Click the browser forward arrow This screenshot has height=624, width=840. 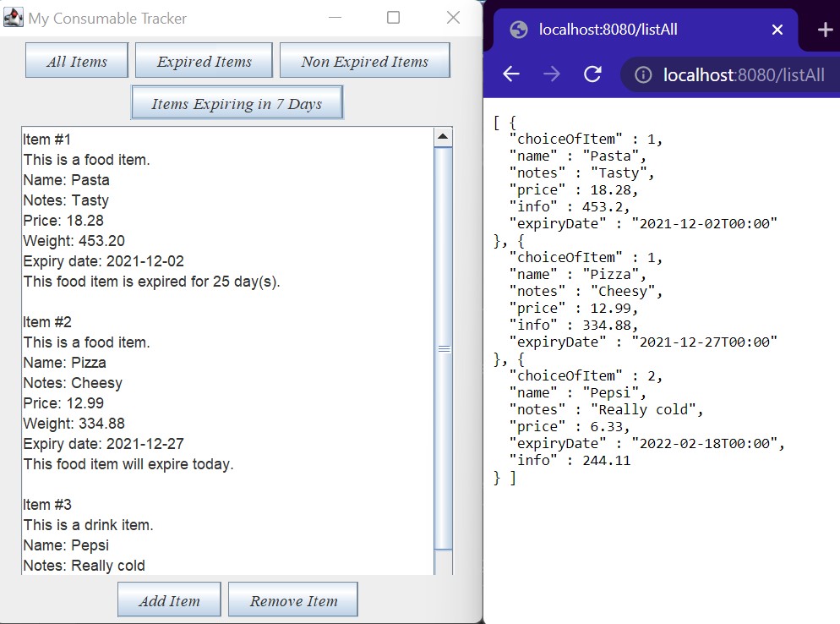click(x=551, y=74)
